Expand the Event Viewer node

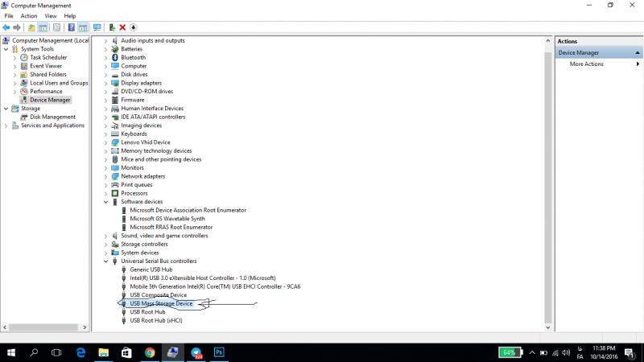[14, 66]
